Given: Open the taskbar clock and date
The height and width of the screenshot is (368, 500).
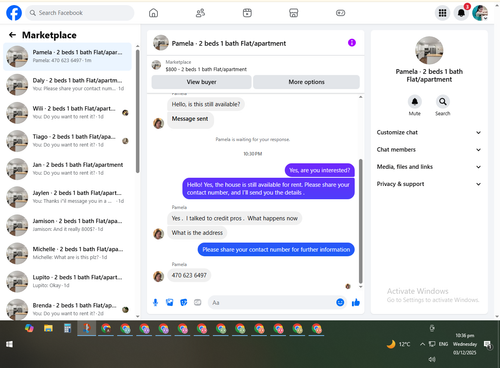Looking at the screenshot, I should coord(465,344).
